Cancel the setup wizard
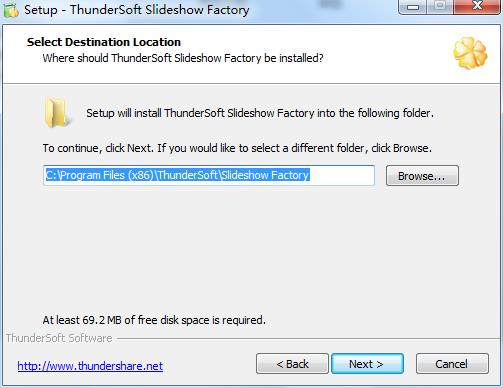Image resolution: width=503 pixels, height=388 pixels. click(x=452, y=364)
